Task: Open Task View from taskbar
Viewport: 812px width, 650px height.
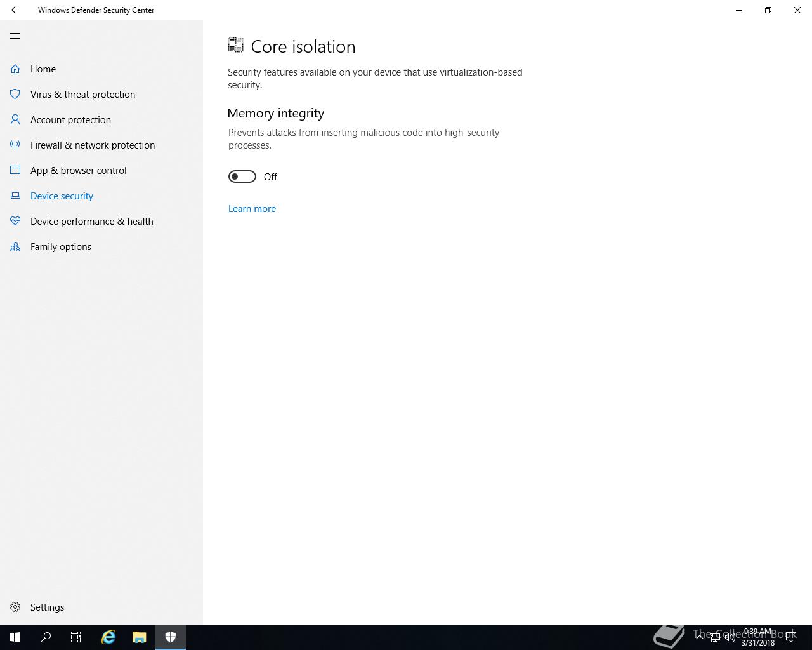Action: pyautogui.click(x=76, y=637)
